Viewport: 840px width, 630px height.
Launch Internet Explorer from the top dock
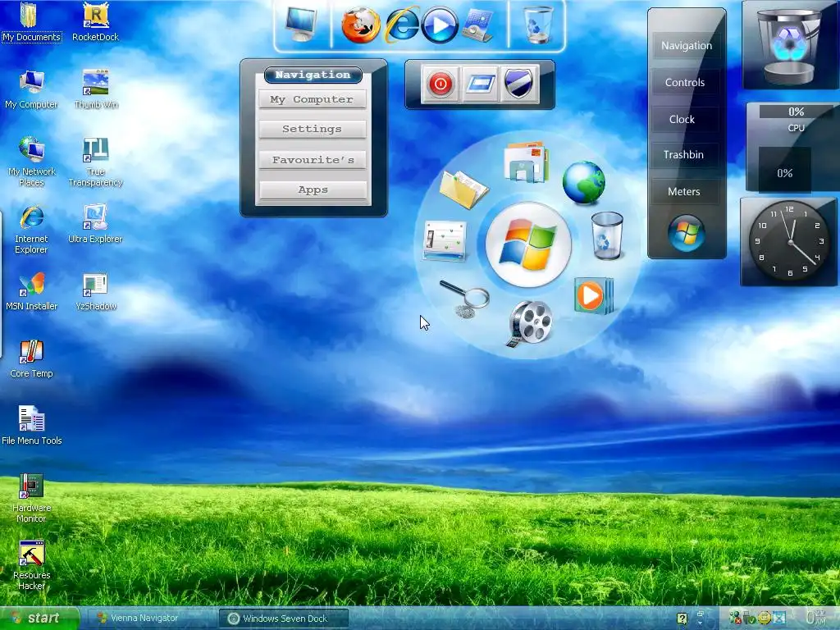click(x=402, y=25)
